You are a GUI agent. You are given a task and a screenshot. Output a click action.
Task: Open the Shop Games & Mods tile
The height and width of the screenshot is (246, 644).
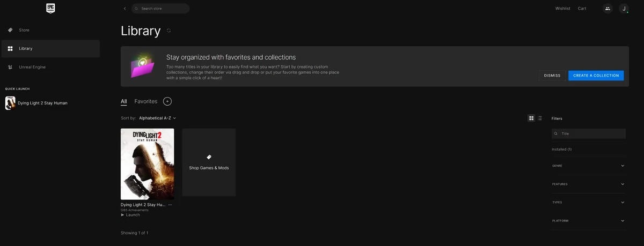[x=209, y=162]
